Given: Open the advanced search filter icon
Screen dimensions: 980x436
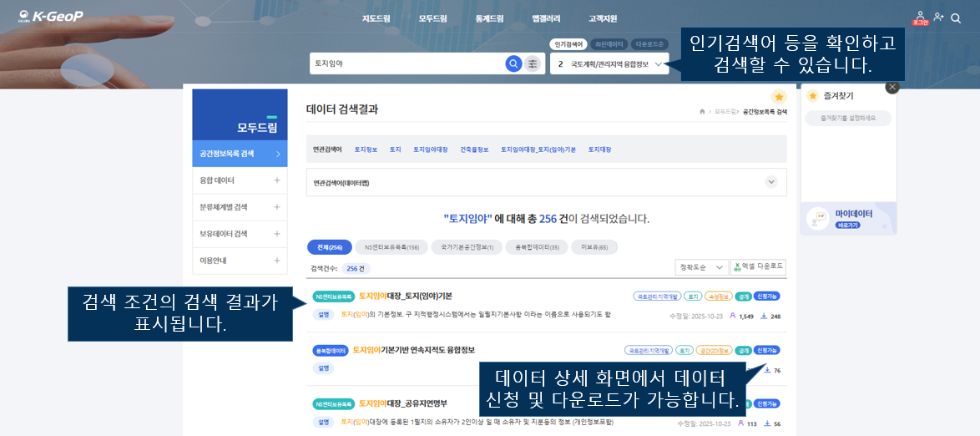Looking at the screenshot, I should click(x=533, y=63).
